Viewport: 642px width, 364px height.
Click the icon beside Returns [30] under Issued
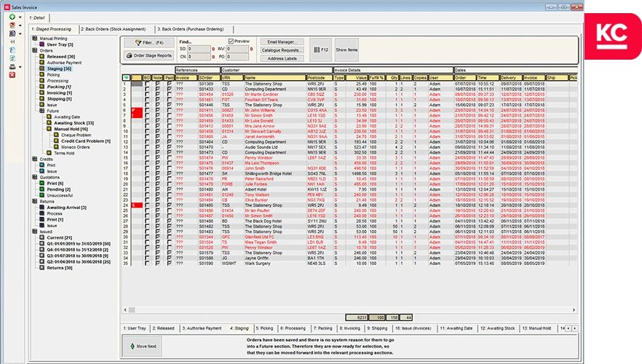pos(41,268)
